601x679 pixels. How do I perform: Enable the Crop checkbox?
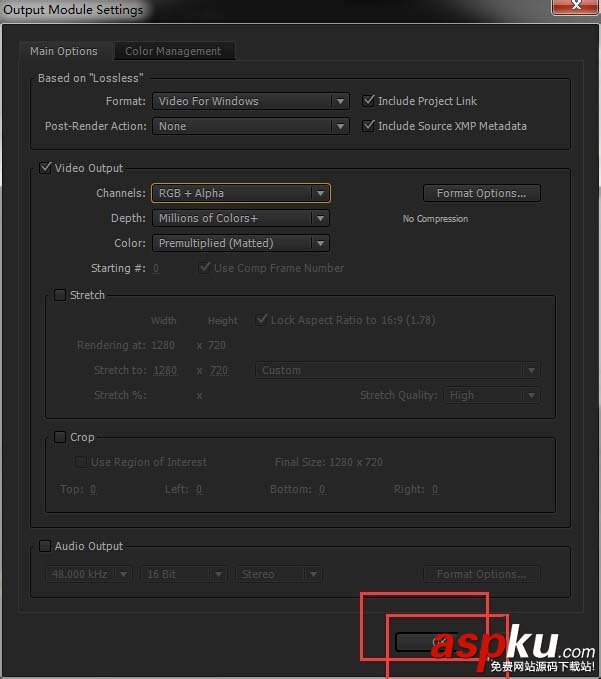click(x=60, y=437)
